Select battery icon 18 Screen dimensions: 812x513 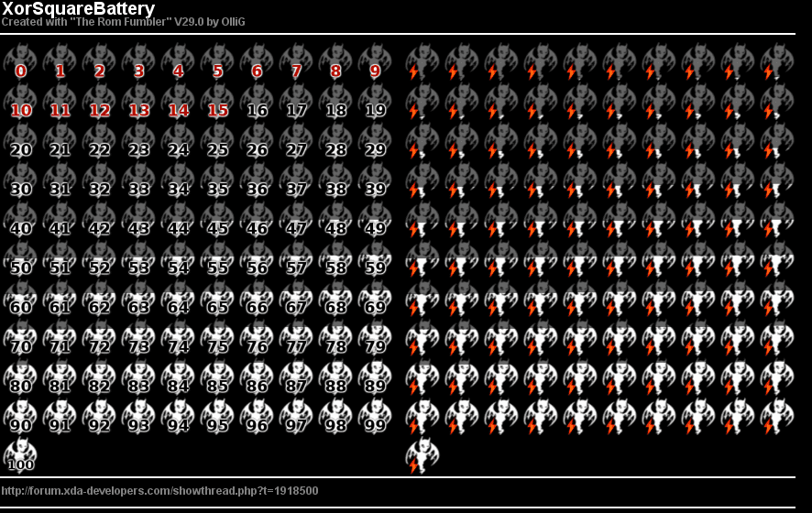pos(335,102)
